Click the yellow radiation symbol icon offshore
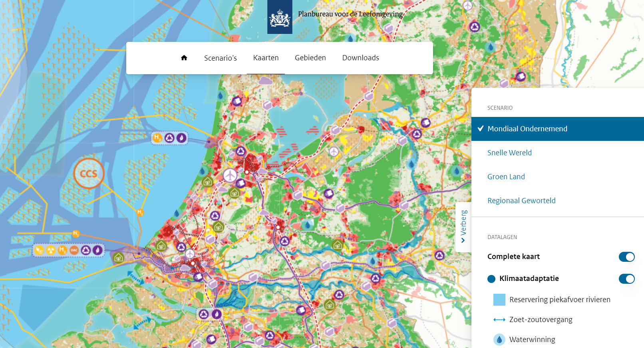Viewport: 644px width, 348px height. [51, 250]
